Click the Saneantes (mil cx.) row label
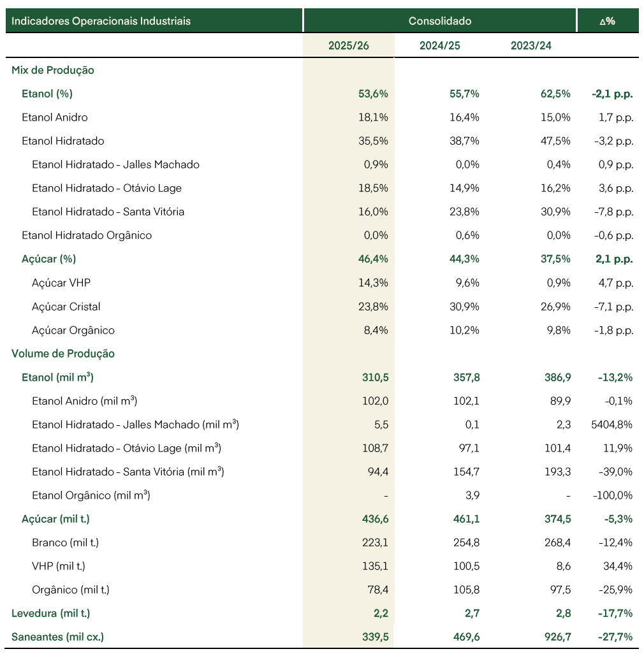The width and height of the screenshot is (644, 656). pos(58,637)
